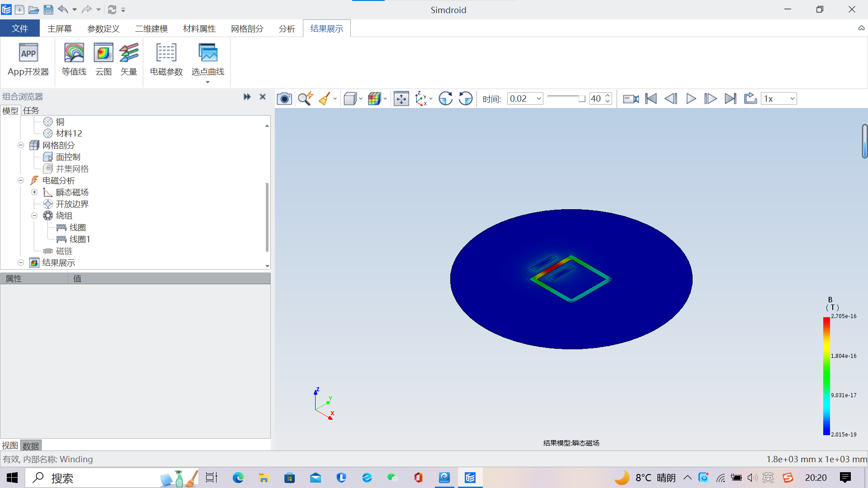This screenshot has height=488, width=868.
Task: Open Microsoft Edge from taskbar
Action: 238,478
